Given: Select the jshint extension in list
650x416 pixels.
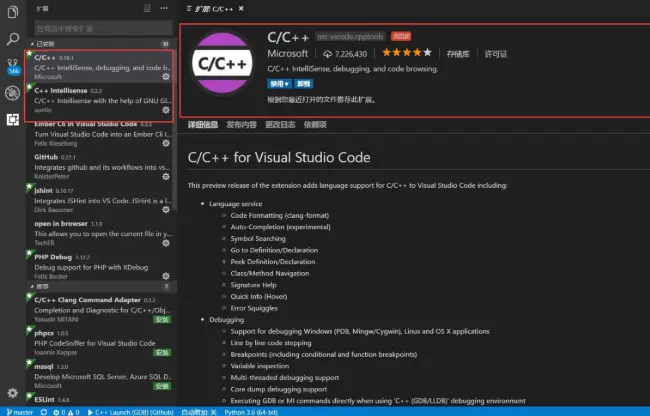Looking at the screenshot, I should [x=100, y=200].
